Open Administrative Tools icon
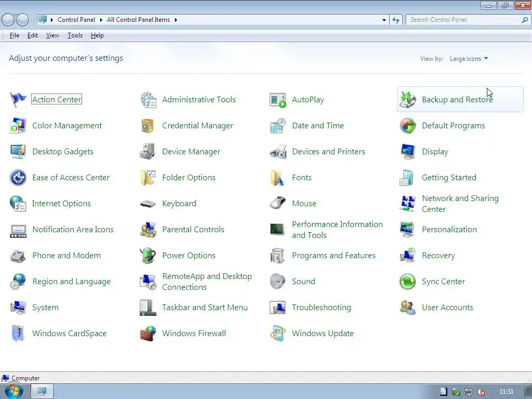This screenshot has height=399, width=532. click(x=148, y=100)
